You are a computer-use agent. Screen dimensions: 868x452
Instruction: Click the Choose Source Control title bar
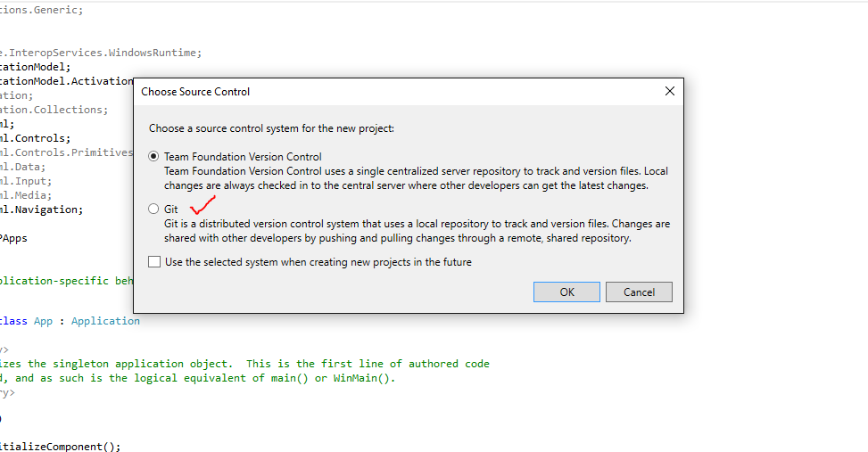[357, 91]
